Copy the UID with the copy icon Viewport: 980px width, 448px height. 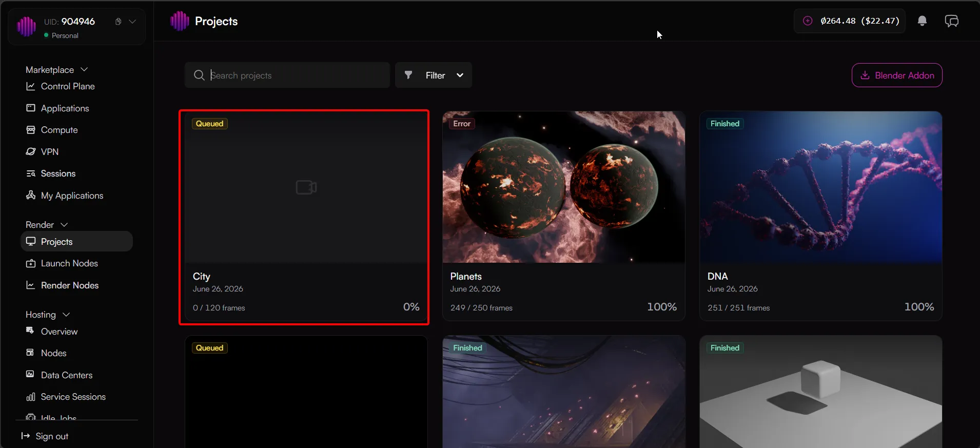click(x=118, y=22)
